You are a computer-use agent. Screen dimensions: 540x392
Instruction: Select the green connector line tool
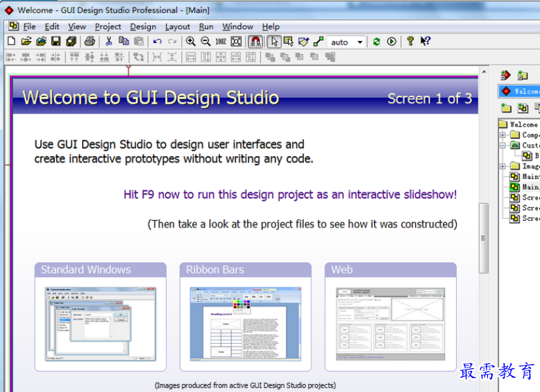click(318, 42)
